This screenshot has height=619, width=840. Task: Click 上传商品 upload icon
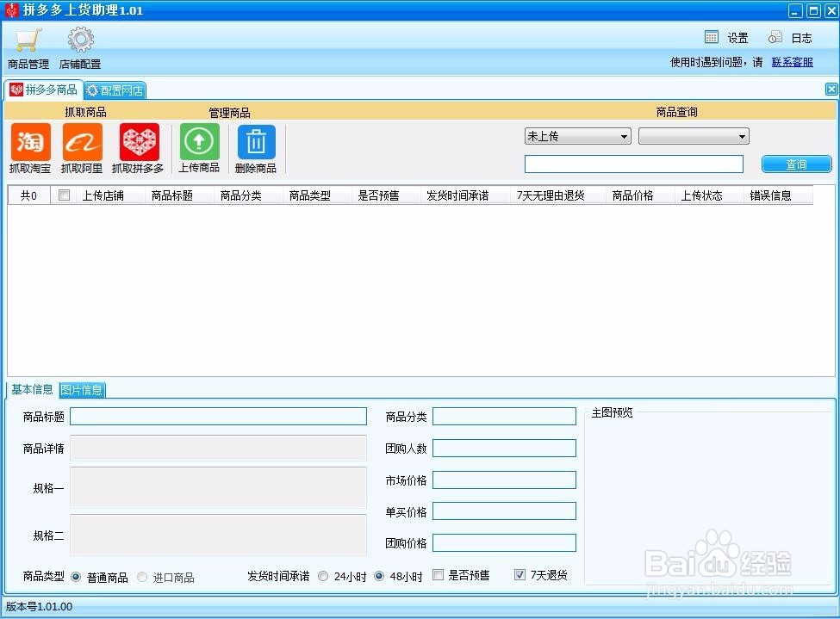click(199, 142)
